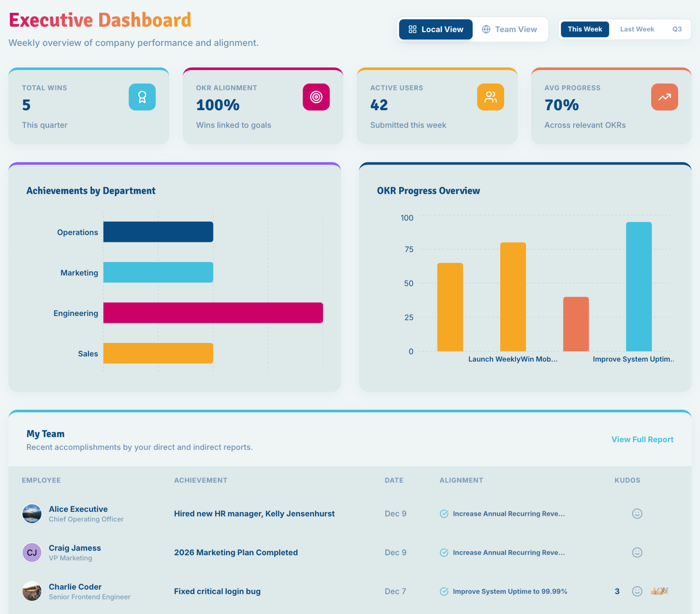
Task: Click the globe icon in Team View
Action: coord(486,29)
